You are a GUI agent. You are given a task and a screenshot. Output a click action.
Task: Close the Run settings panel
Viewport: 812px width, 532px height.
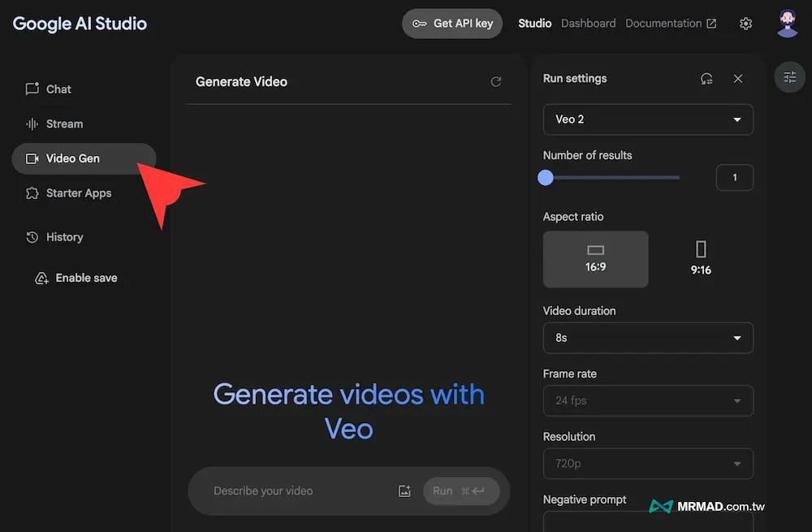point(738,79)
